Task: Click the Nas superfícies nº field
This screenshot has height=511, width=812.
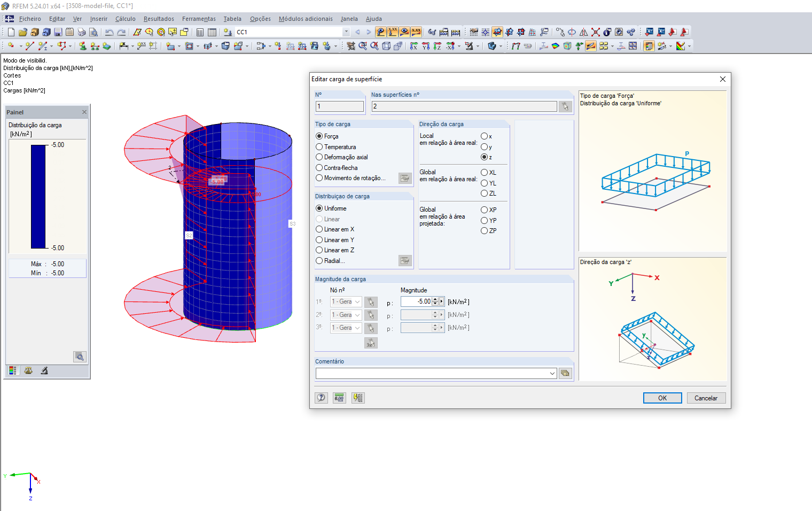Action: point(464,106)
